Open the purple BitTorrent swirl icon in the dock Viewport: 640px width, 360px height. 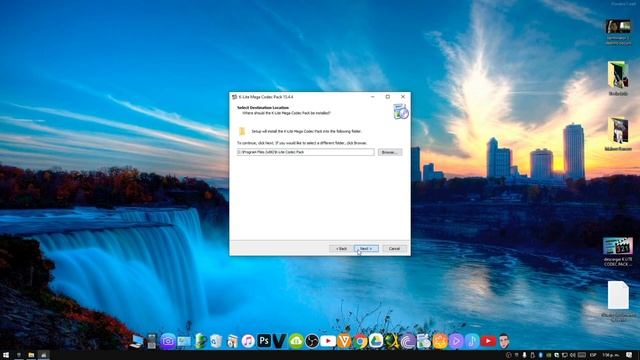click(408, 341)
